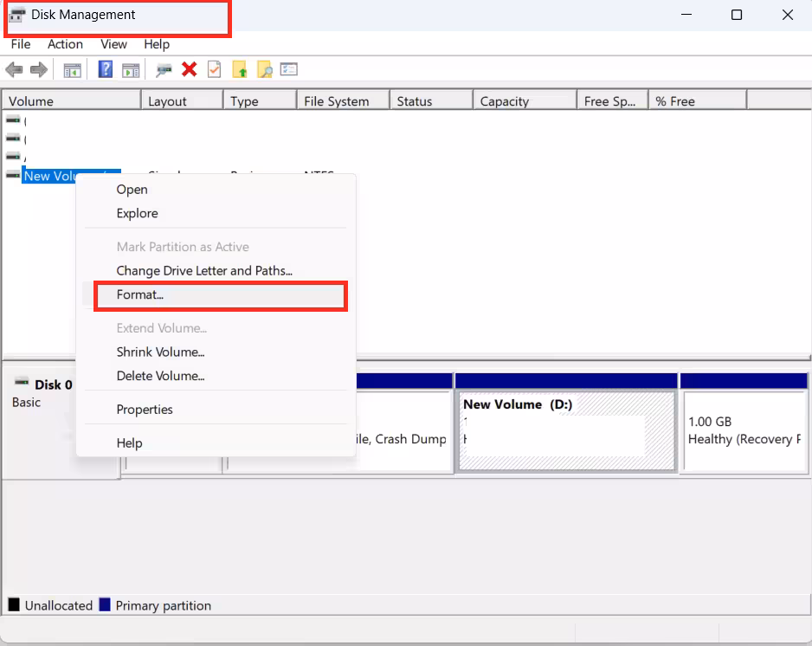Select the New Volume (D:) partition block
This screenshot has width=812, height=646.
pos(566,423)
